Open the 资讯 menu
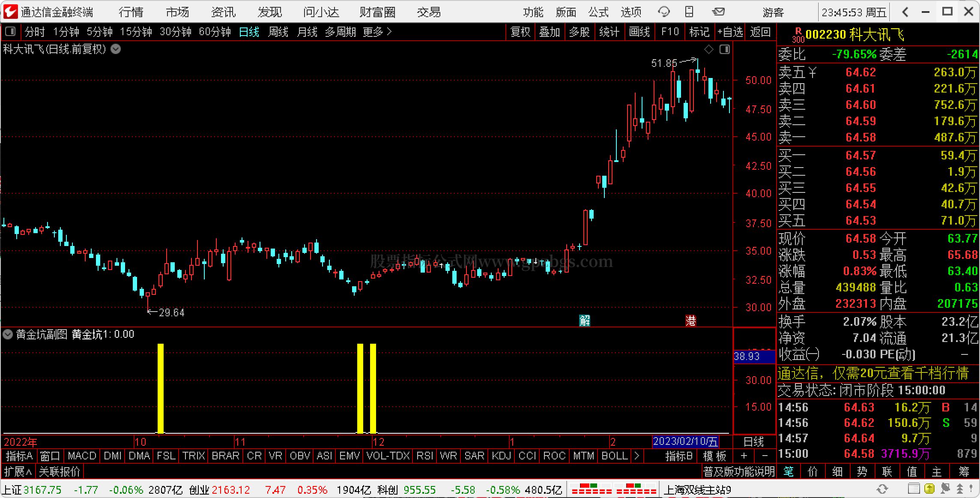This screenshot has height=498, width=980. [x=224, y=12]
